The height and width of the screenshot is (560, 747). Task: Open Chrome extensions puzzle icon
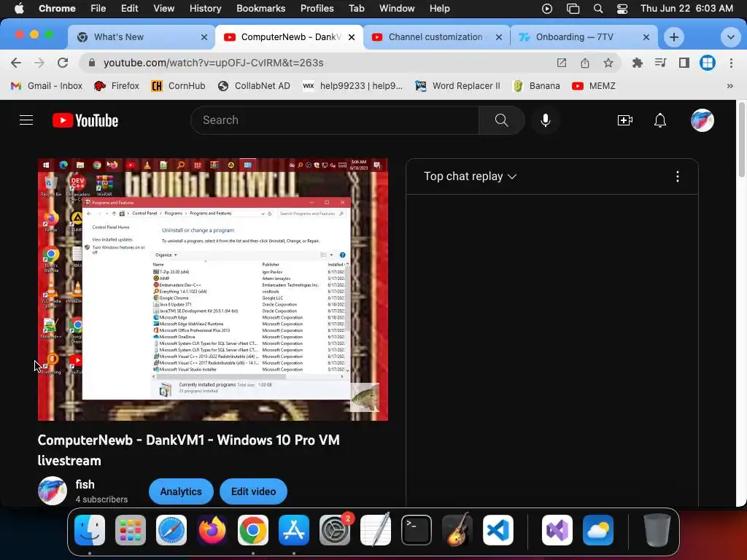click(638, 63)
